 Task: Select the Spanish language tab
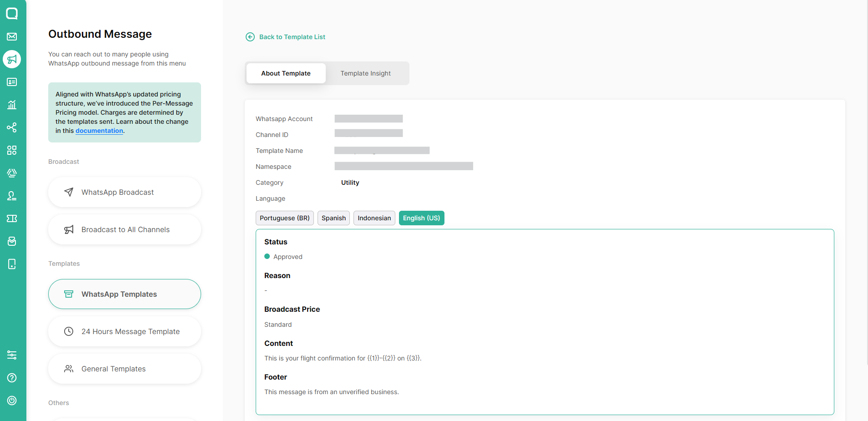click(333, 218)
